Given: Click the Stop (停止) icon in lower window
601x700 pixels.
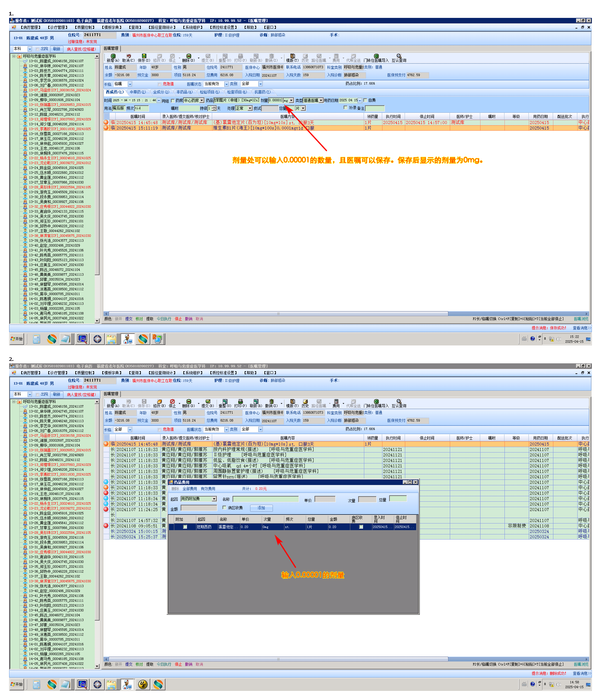Looking at the screenshot, I should 172,402.
